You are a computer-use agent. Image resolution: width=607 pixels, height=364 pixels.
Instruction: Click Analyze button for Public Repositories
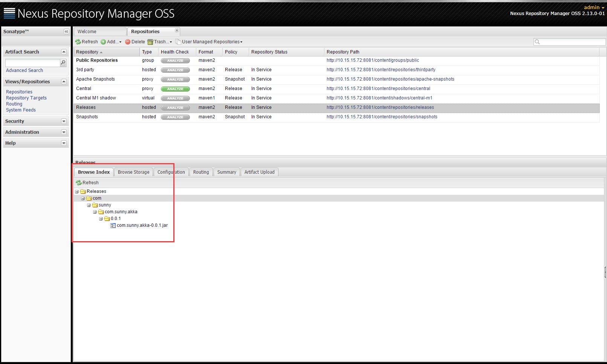click(x=175, y=61)
